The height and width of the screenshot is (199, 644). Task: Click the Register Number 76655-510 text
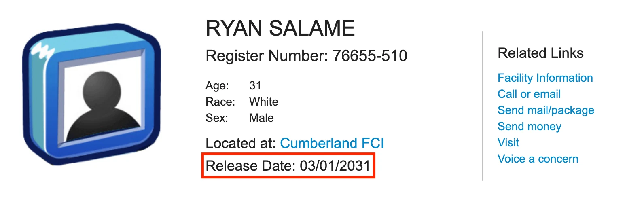[306, 56]
